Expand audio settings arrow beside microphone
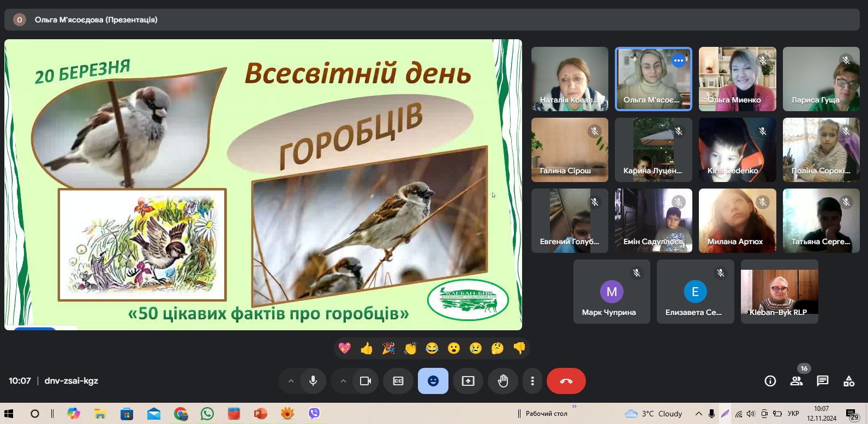 point(291,381)
